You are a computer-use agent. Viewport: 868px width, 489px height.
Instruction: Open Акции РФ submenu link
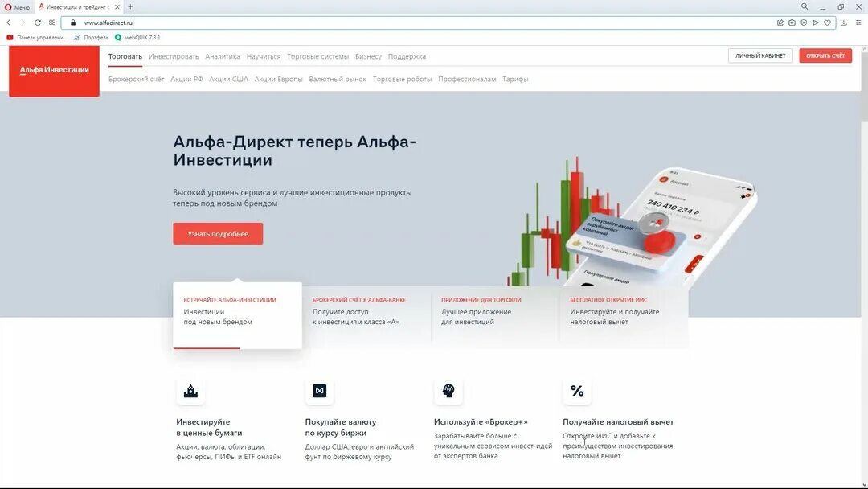tap(186, 79)
